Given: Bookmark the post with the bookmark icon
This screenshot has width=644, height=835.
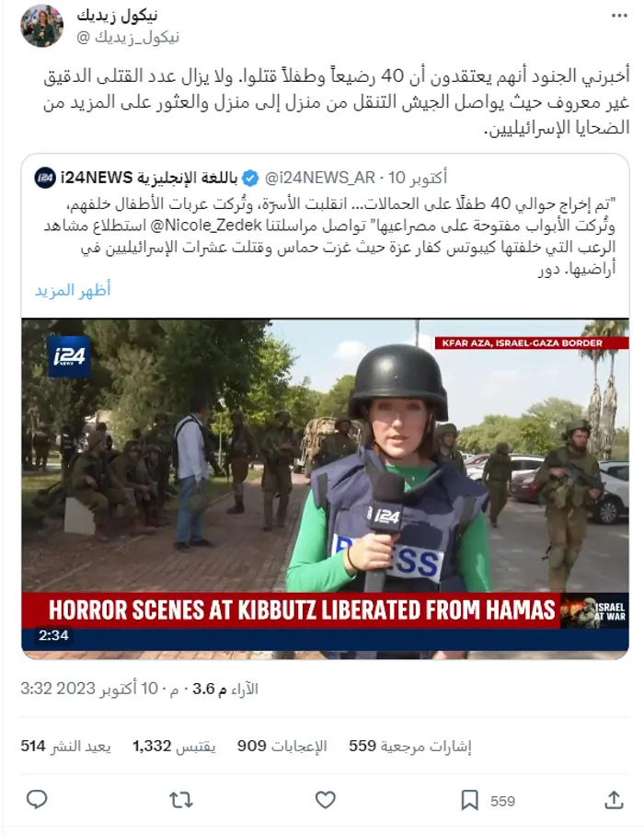Looking at the screenshot, I should click(469, 800).
